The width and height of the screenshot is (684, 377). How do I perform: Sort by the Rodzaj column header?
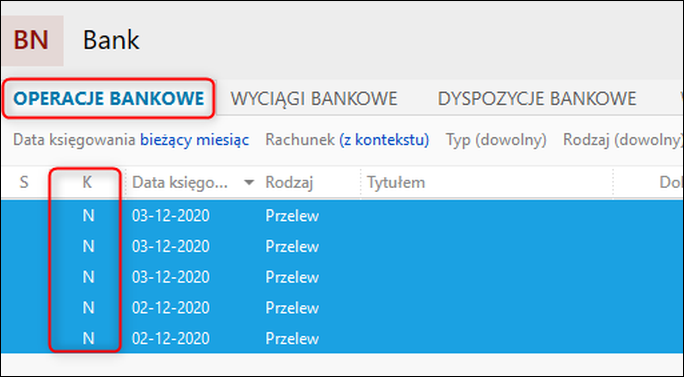pos(289,182)
